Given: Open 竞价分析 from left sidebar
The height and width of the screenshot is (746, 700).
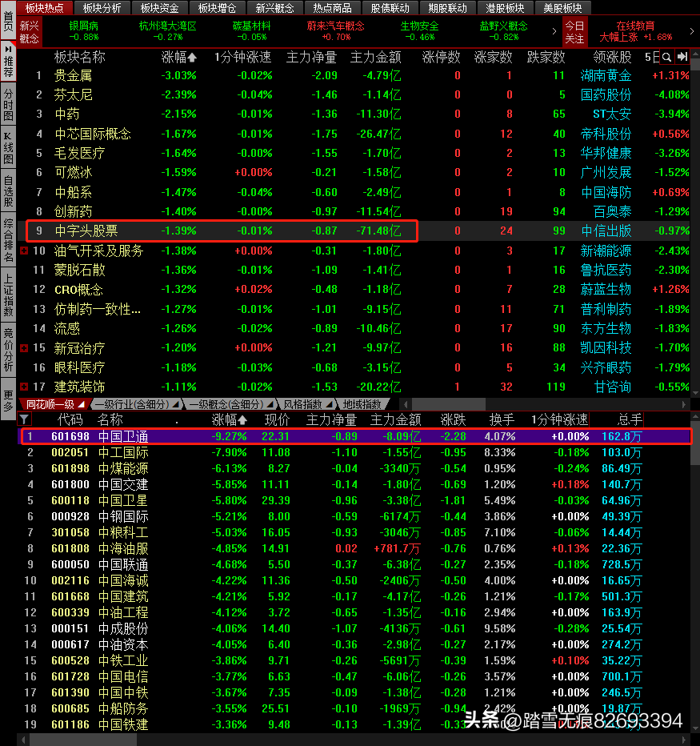Looking at the screenshot, I should (x=8, y=349).
